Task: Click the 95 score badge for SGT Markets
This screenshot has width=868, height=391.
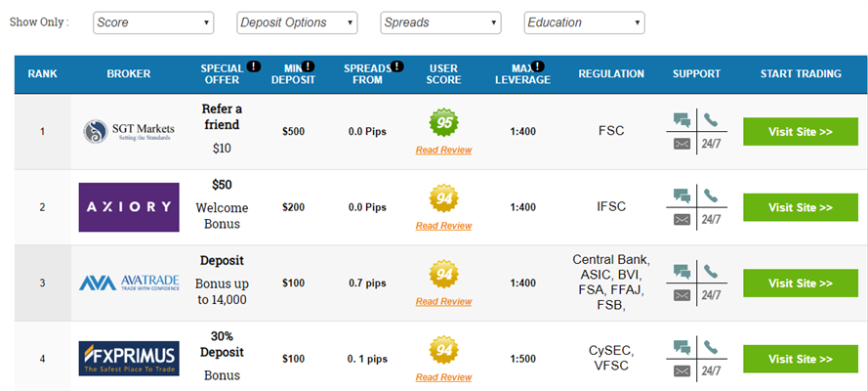Action: (444, 123)
